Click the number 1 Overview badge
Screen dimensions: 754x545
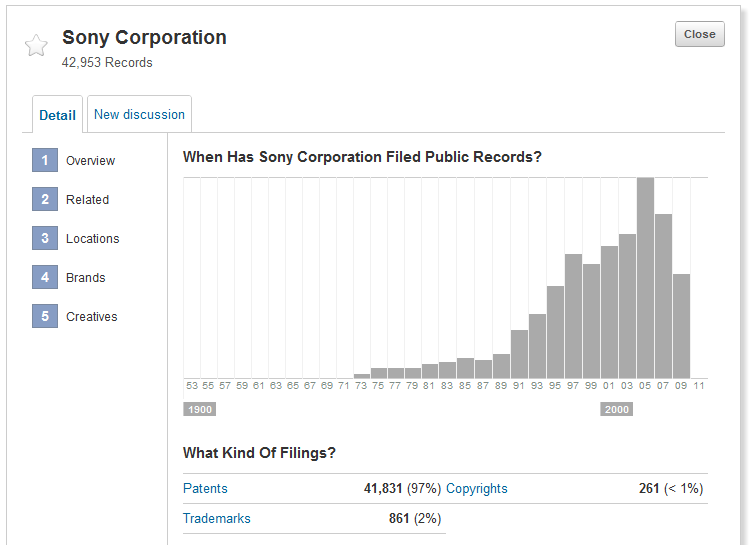(x=45, y=160)
